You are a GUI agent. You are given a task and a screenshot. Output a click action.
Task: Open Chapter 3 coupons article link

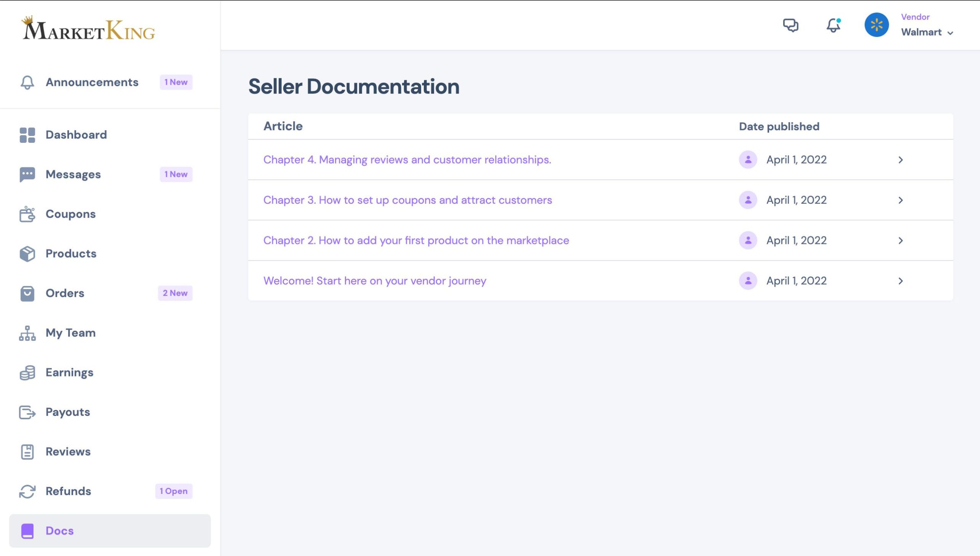click(408, 200)
